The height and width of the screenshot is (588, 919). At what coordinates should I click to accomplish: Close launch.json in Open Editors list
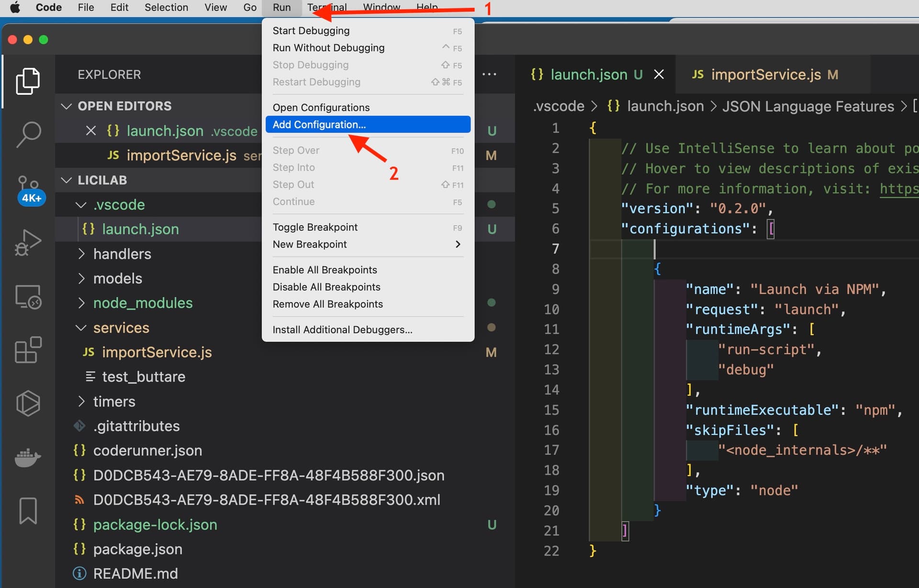click(x=91, y=131)
